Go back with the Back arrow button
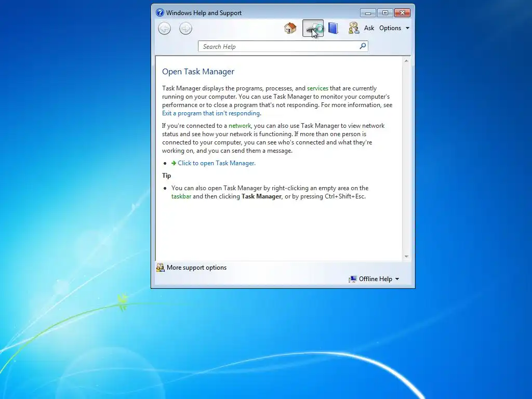532x399 pixels. click(165, 28)
